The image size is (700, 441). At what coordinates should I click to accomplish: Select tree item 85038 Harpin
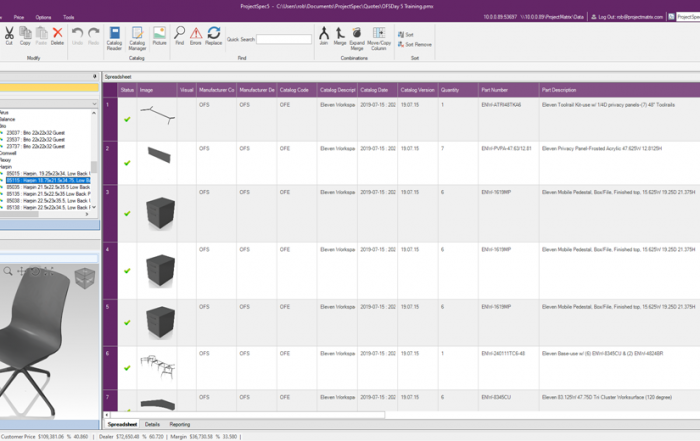48,200
